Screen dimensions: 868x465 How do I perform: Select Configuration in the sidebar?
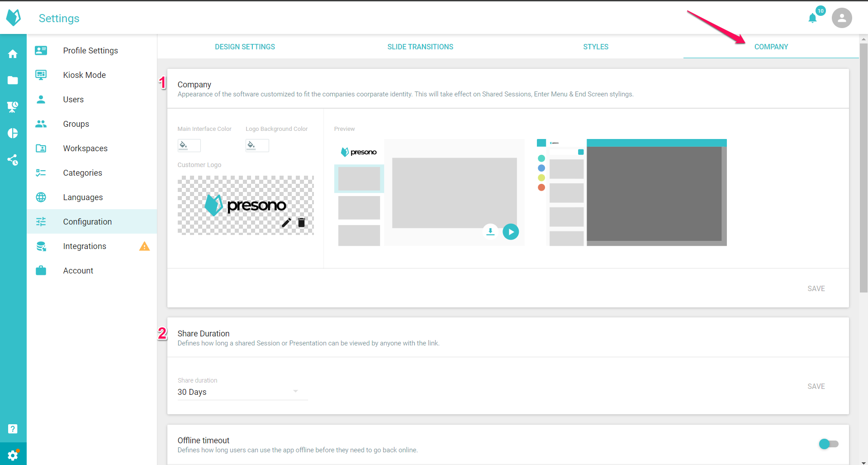click(92, 221)
